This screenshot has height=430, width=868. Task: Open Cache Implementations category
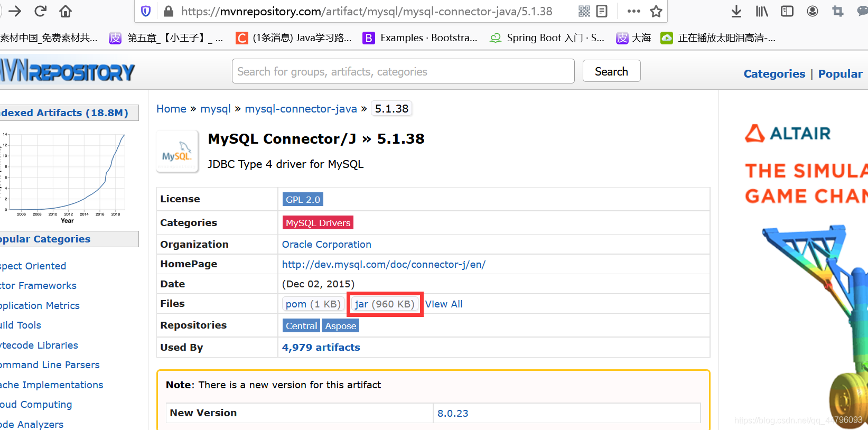point(51,385)
